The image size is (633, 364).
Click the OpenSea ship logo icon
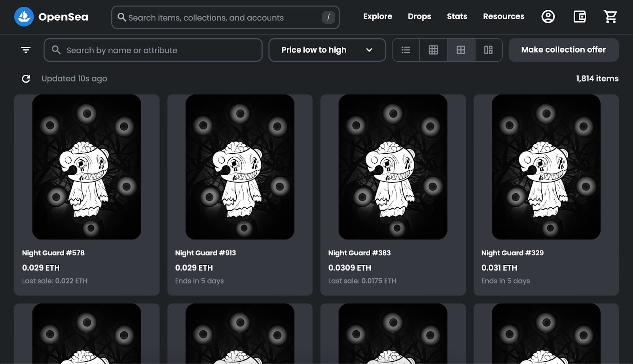(24, 17)
